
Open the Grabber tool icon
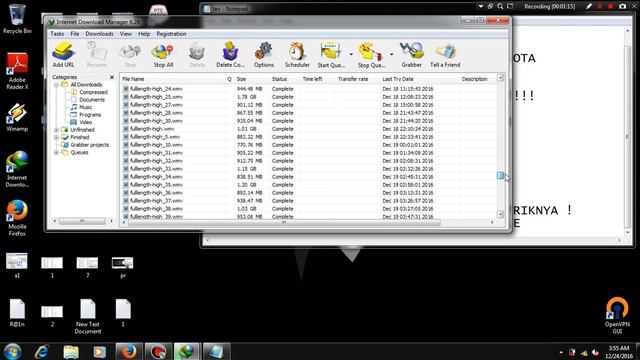(411, 54)
